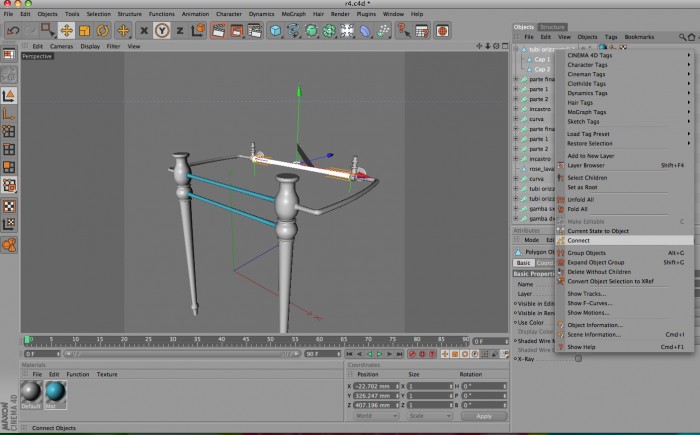This screenshot has height=435, width=700.
Task: Choose Connect in context menu
Action: pyautogui.click(x=625, y=240)
